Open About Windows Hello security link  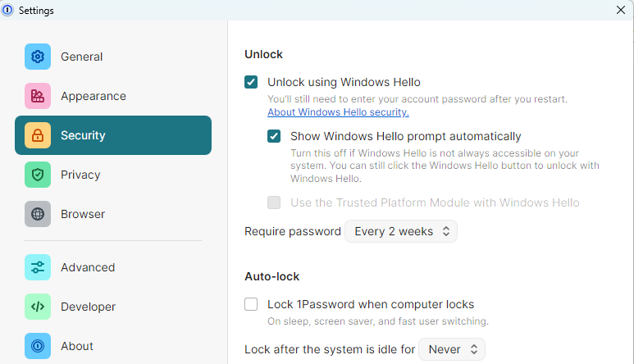pos(338,112)
